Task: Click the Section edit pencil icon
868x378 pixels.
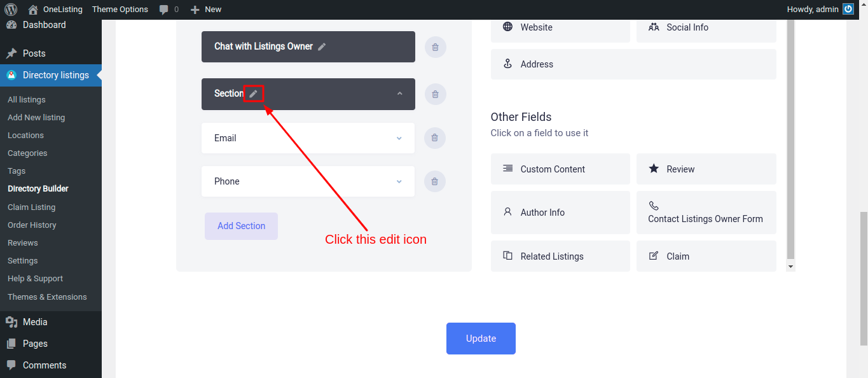Action: click(x=254, y=94)
